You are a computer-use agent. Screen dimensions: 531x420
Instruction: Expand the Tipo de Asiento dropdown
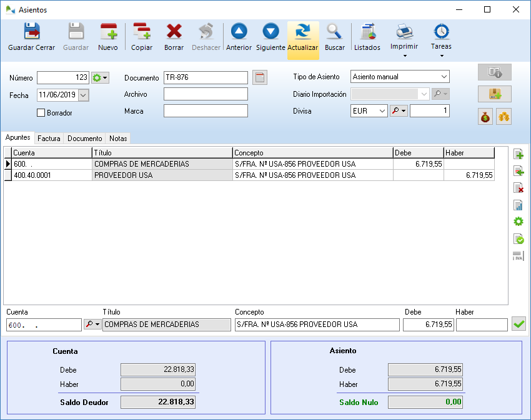tap(444, 77)
